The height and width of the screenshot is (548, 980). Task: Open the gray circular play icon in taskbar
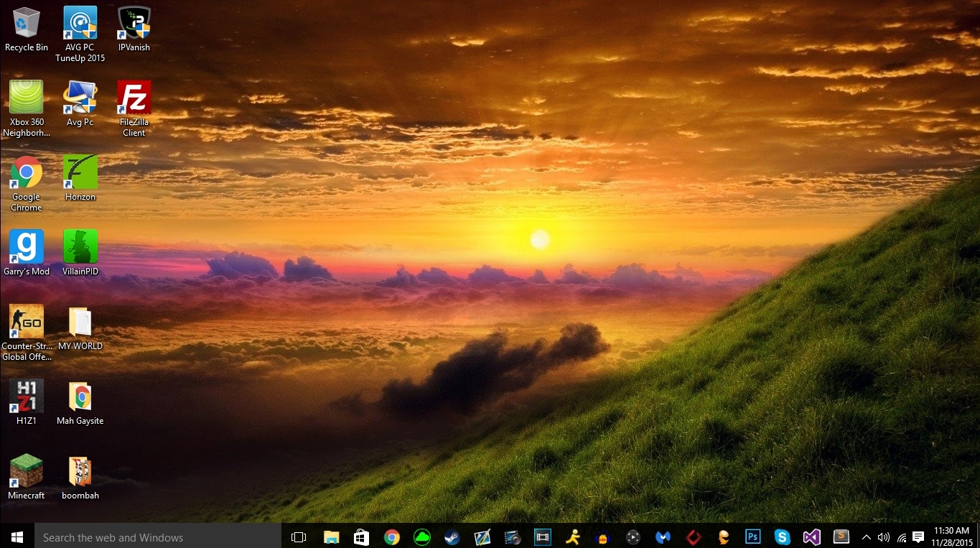633,537
